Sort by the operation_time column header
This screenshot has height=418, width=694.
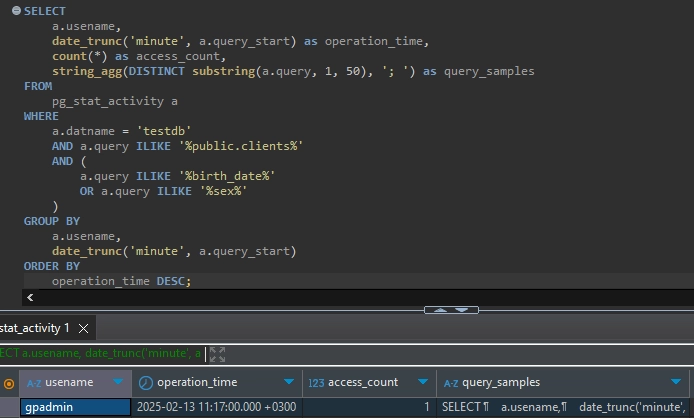197,382
